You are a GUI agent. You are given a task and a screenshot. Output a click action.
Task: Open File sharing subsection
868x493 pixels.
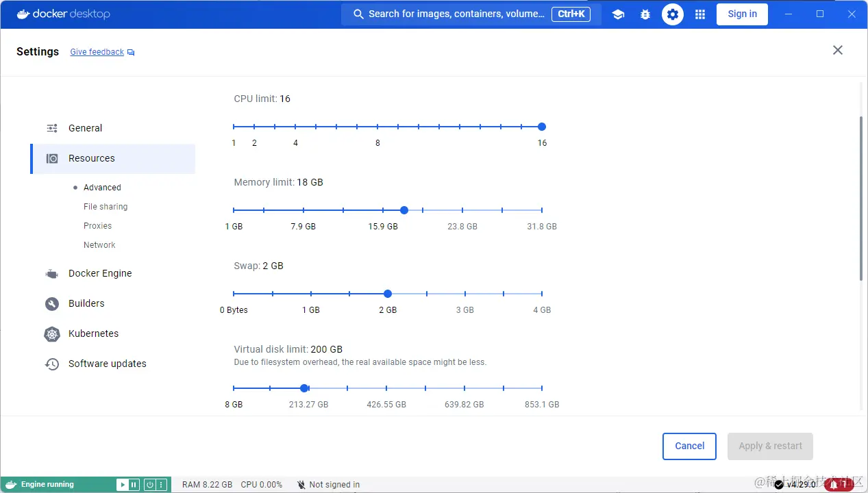point(106,207)
